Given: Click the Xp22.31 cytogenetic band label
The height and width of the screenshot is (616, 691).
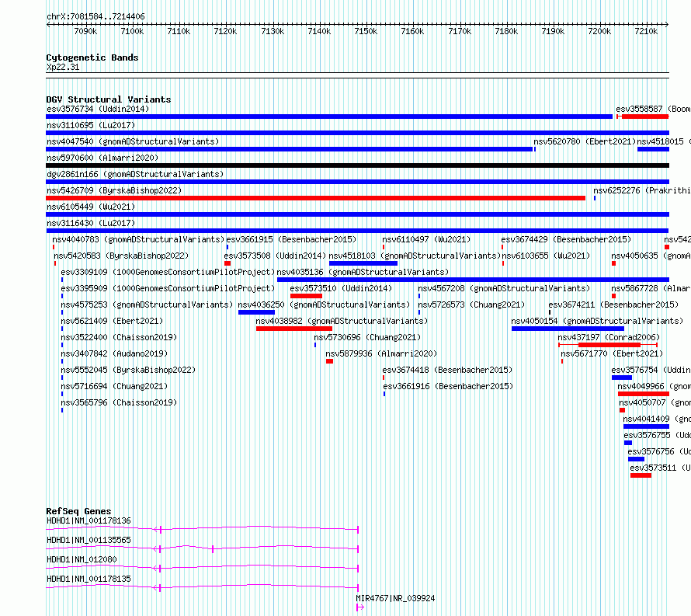Looking at the screenshot, I should tap(63, 67).
